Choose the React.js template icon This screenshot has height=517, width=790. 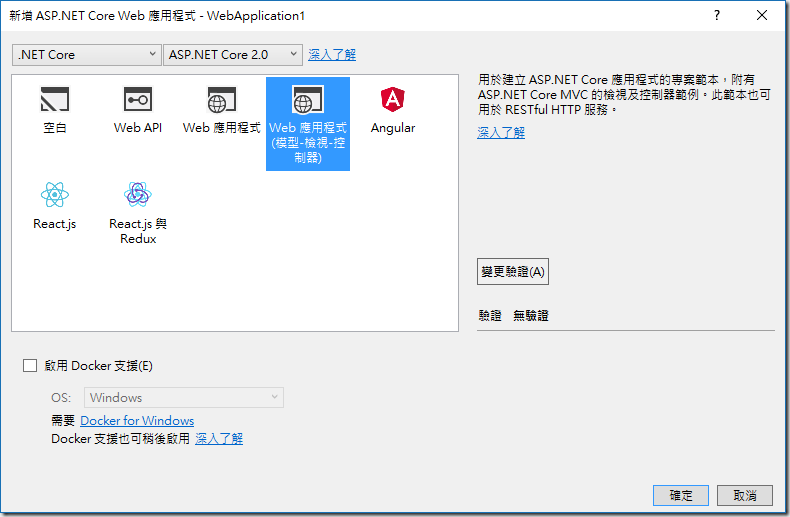pyautogui.click(x=54, y=195)
